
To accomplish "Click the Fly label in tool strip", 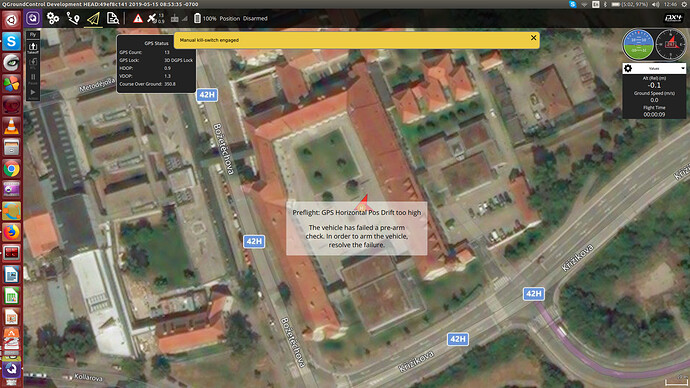I will [x=33, y=35].
